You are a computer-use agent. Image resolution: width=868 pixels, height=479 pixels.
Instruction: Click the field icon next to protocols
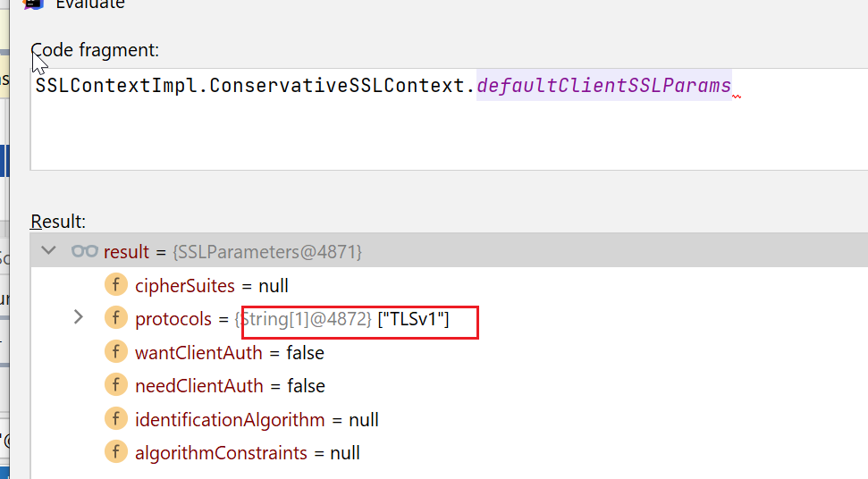pyautogui.click(x=115, y=319)
